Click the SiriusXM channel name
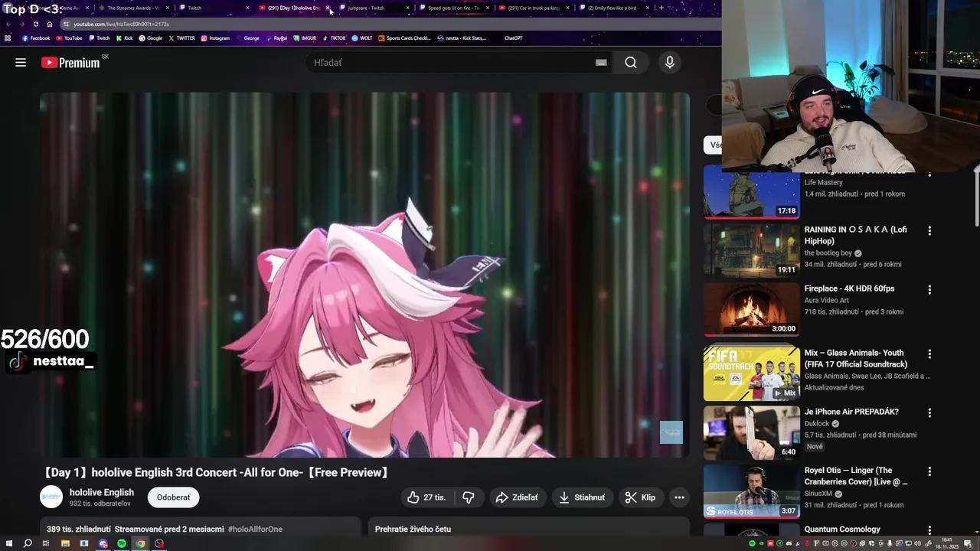Screen dimensions: 980x551 coord(819,494)
